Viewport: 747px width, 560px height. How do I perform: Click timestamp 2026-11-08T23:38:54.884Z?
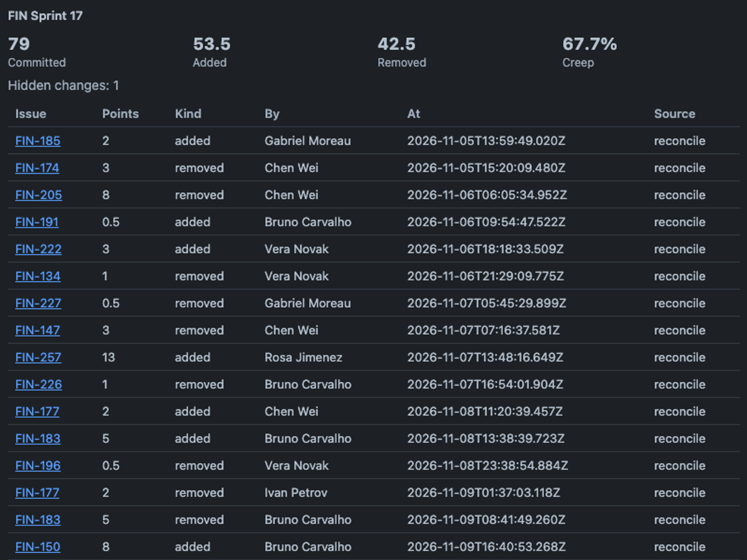(x=487, y=465)
